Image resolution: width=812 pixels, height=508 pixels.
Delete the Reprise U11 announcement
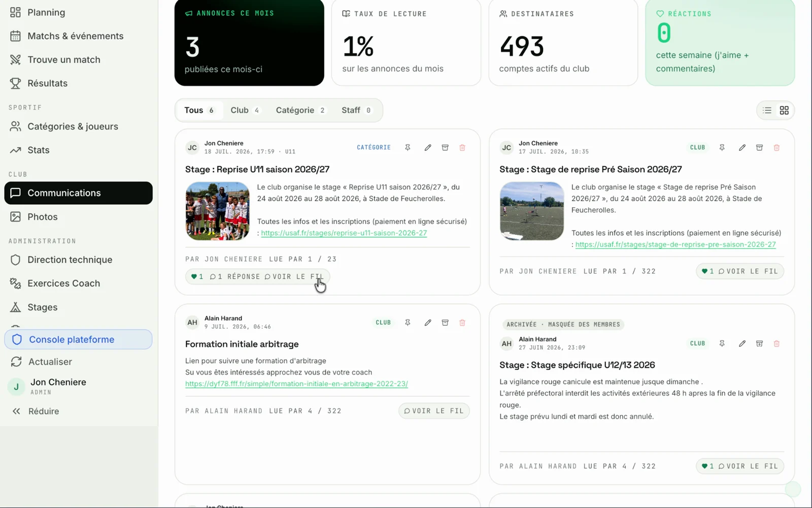(462, 147)
